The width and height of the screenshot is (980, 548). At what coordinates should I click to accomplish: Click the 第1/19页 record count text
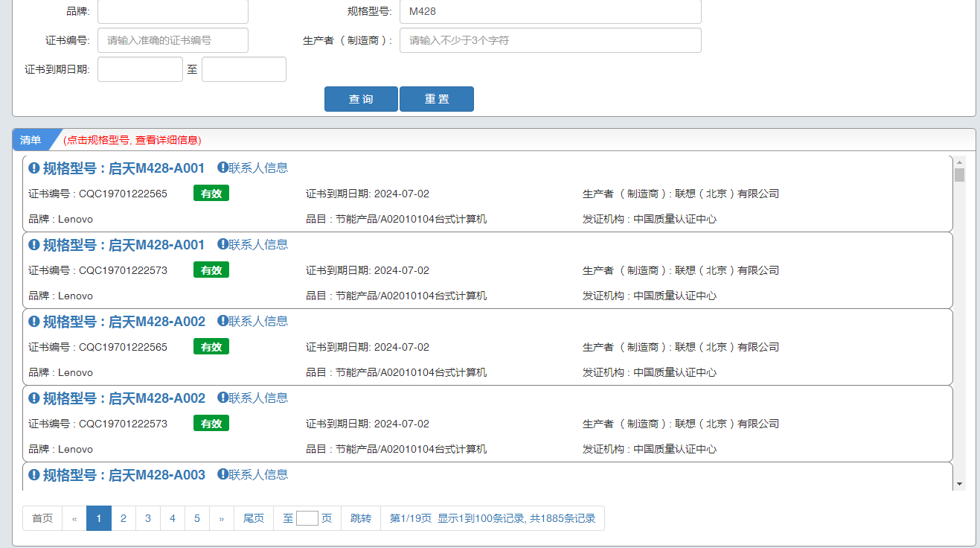[x=493, y=518]
